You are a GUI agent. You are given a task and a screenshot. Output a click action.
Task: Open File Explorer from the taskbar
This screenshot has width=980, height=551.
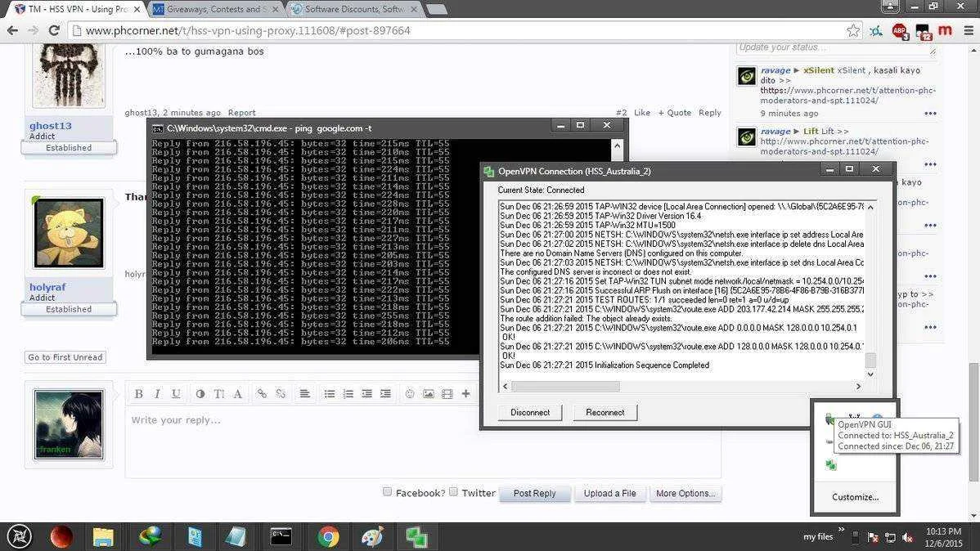(x=104, y=537)
